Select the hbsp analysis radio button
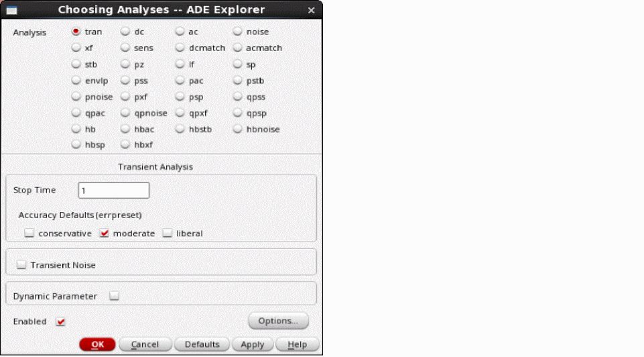The height and width of the screenshot is (357, 644). [x=76, y=144]
